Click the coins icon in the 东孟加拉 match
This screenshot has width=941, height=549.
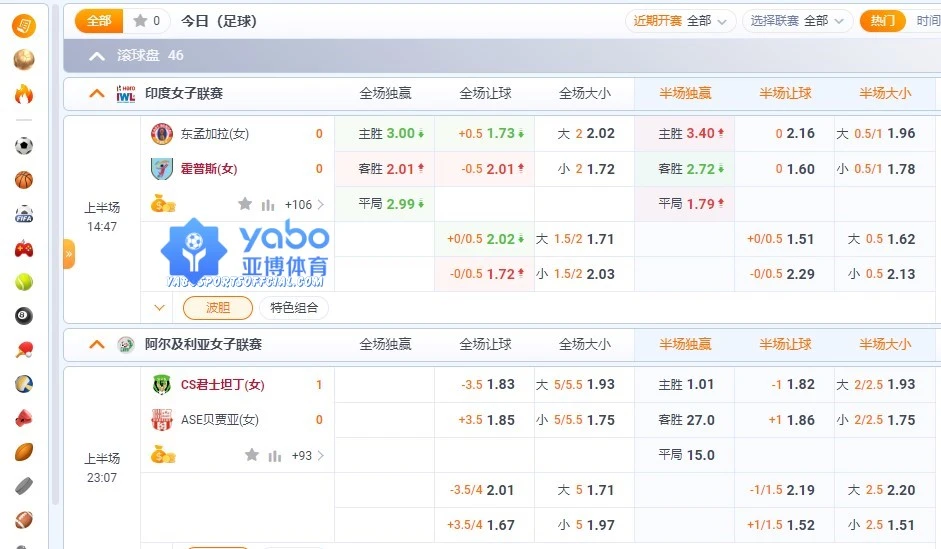163,204
